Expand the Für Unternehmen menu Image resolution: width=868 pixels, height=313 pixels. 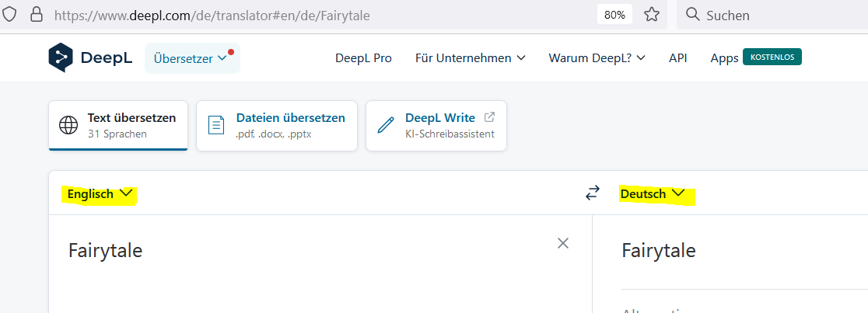[470, 58]
